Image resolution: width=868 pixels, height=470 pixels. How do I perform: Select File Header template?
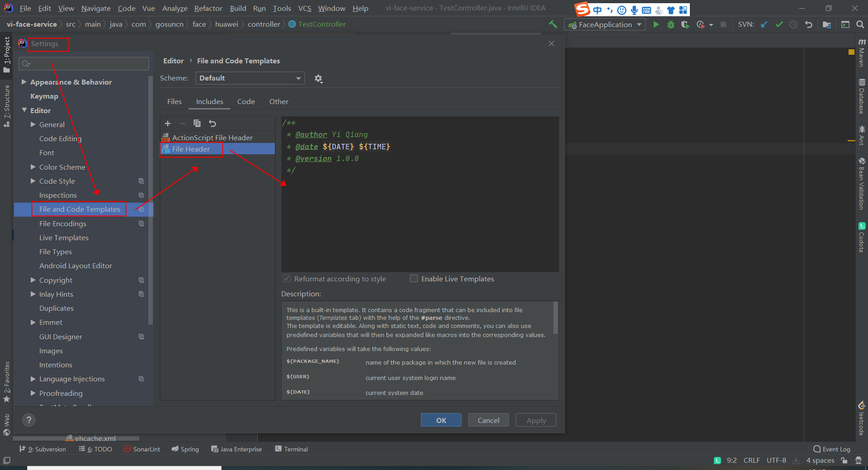pos(217,149)
